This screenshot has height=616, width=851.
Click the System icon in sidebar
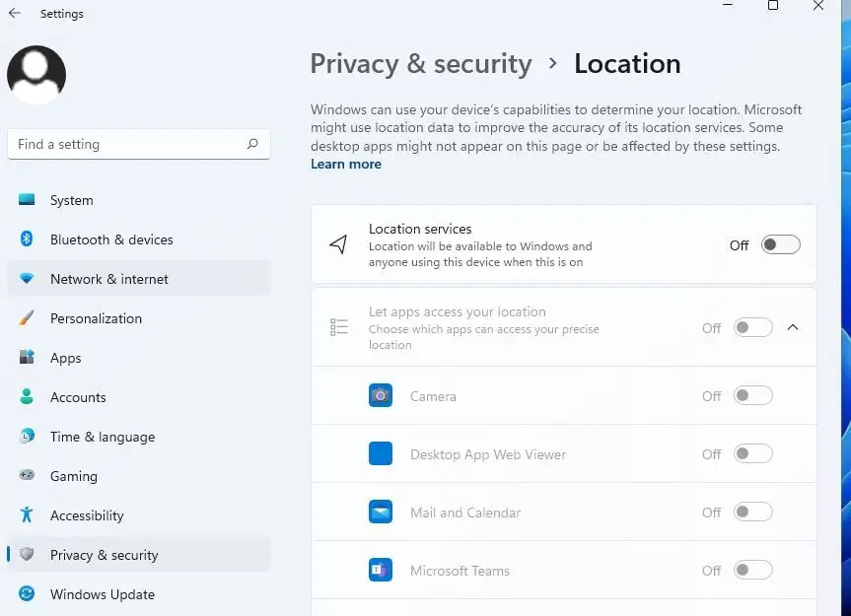(x=28, y=200)
